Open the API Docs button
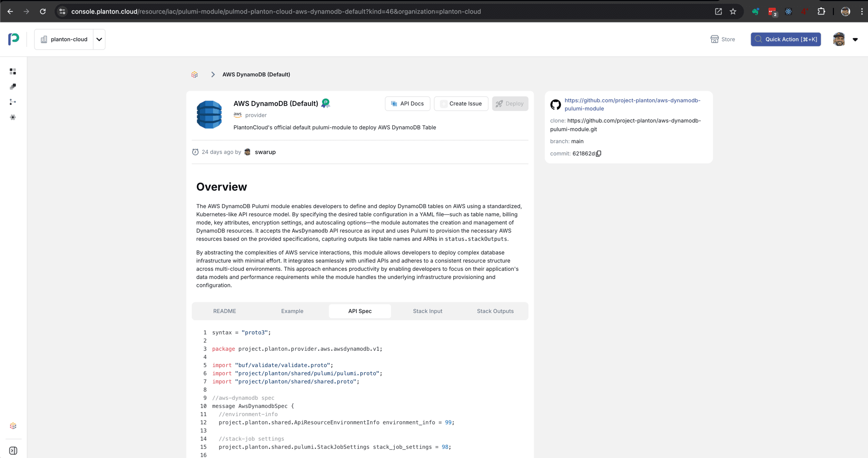868x458 pixels. pos(407,104)
